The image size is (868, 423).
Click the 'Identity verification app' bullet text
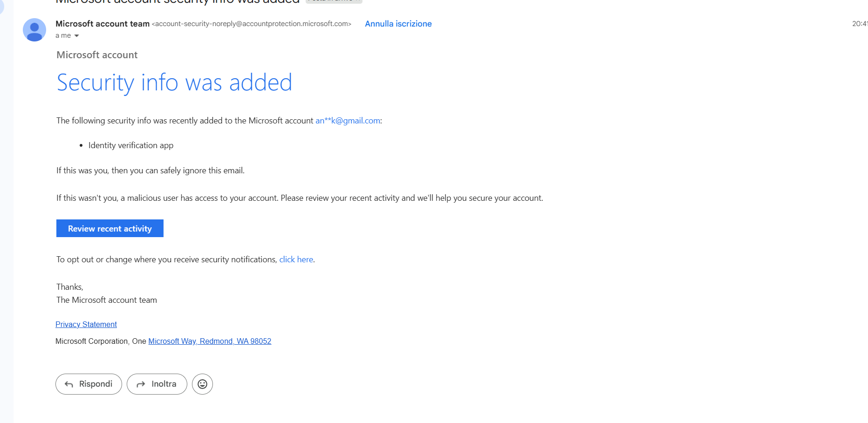[x=131, y=145]
